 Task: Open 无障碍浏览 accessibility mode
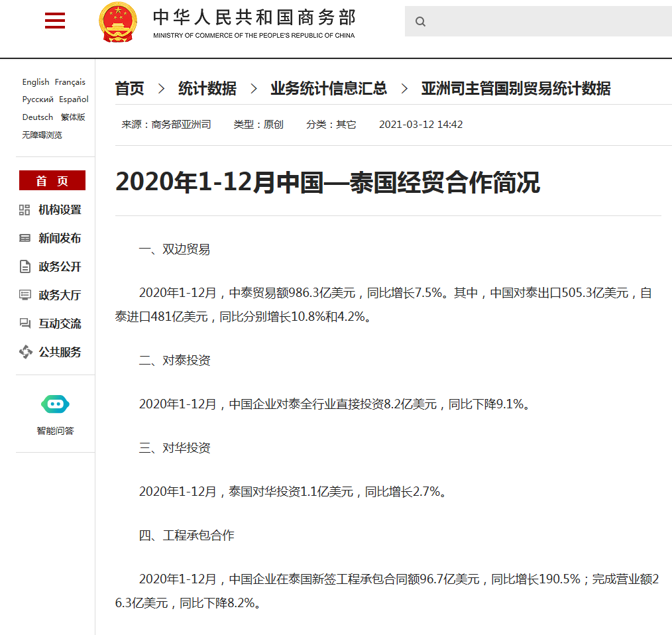click(42, 135)
